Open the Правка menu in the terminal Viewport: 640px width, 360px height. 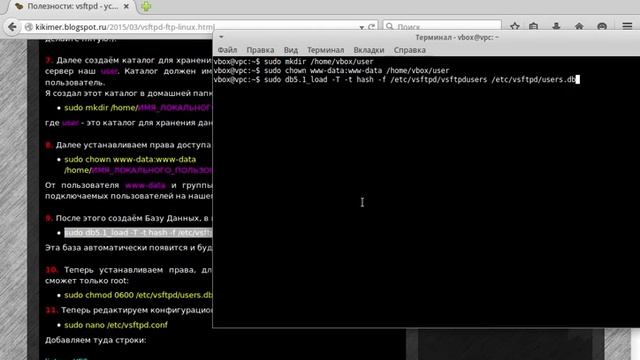tap(260, 50)
